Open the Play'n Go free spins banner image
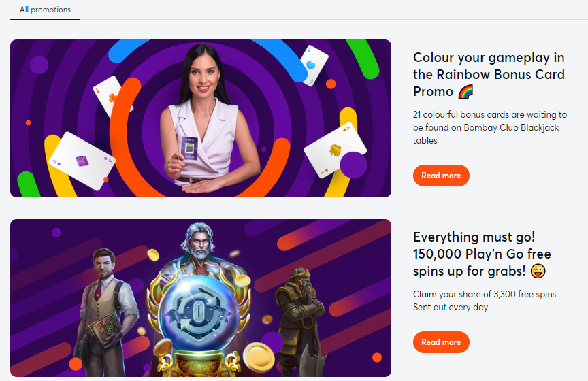588x381 pixels. 201,298
